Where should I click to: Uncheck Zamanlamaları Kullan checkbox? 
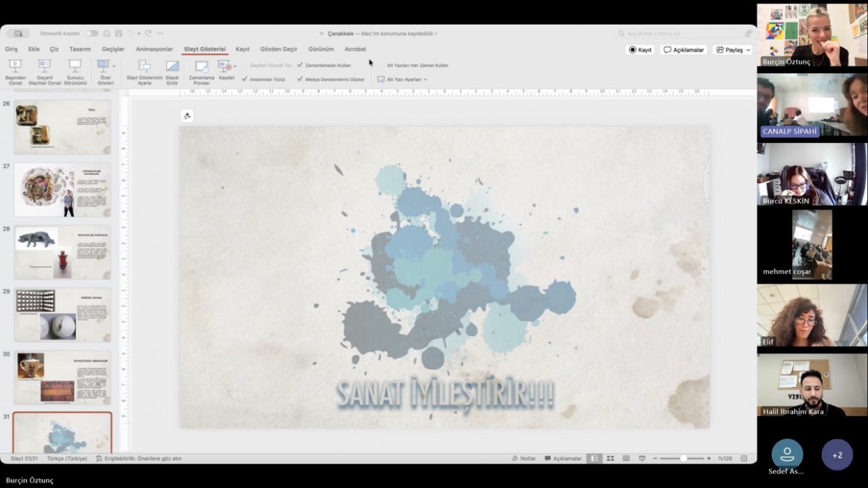[x=300, y=65]
